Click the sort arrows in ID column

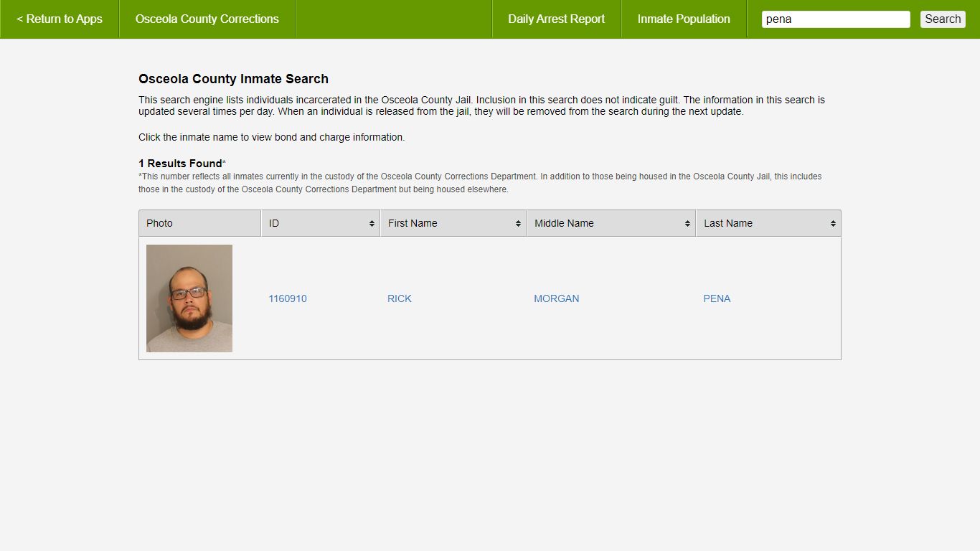[x=372, y=224]
